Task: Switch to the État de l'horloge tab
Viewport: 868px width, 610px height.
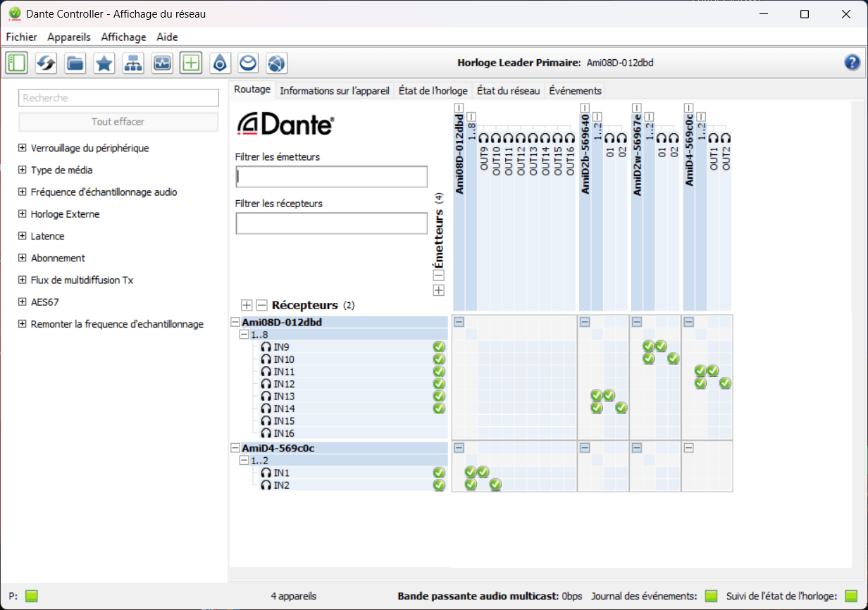Action: pyautogui.click(x=433, y=91)
